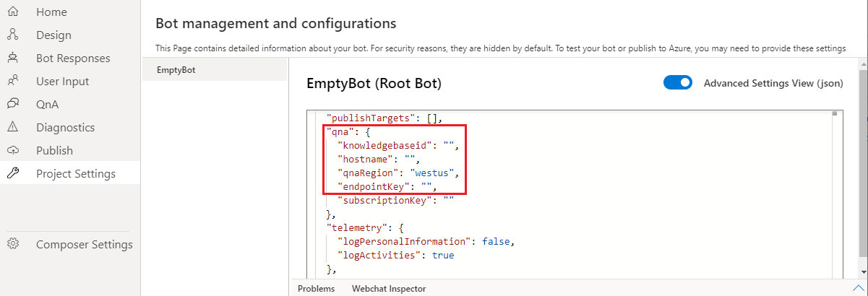Click the Diagnostics warning triangle icon
The image size is (868, 296).
(12, 127)
